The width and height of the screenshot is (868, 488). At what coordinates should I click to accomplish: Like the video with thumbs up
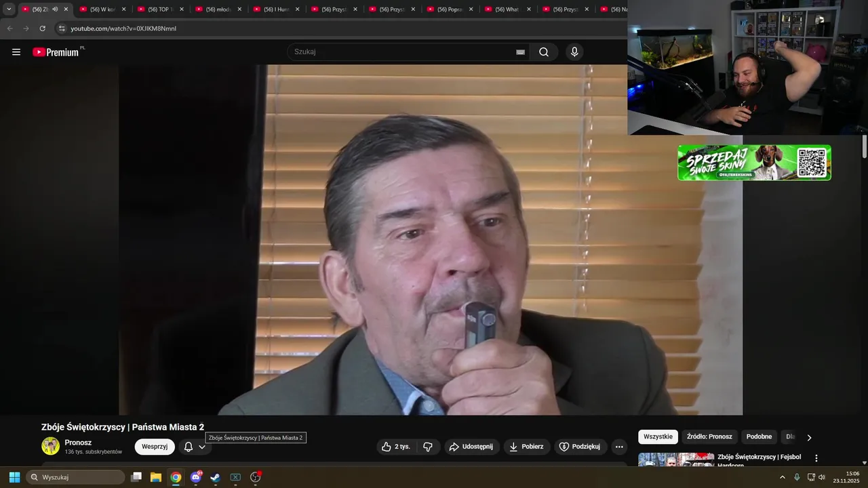(396, 447)
